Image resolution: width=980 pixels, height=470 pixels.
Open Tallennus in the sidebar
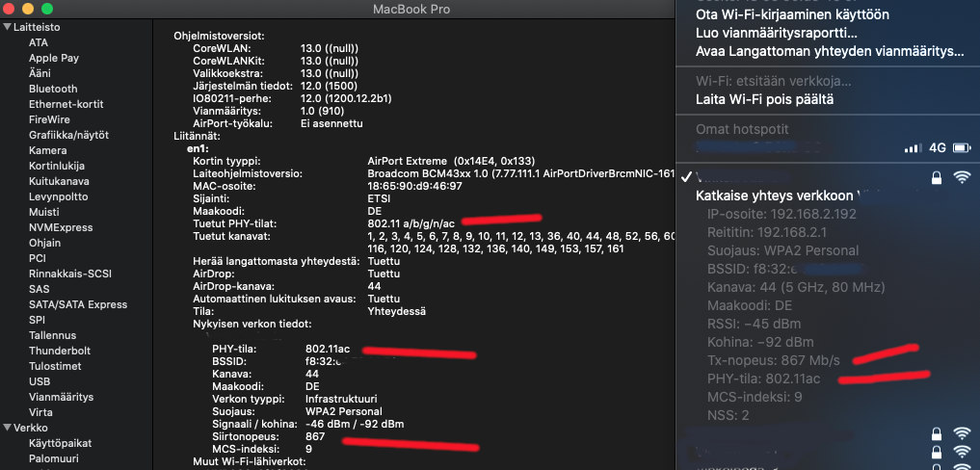tap(52, 335)
